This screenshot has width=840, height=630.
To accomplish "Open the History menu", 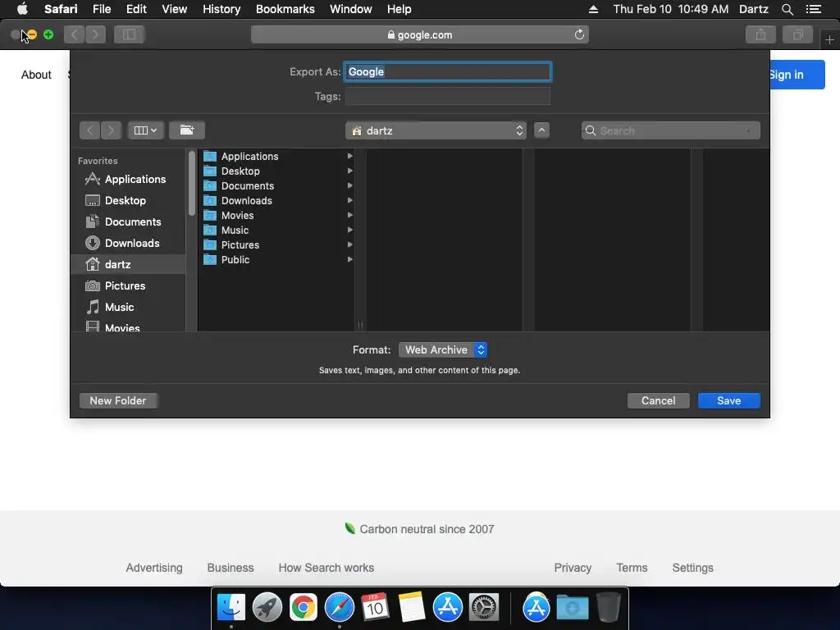I will tap(221, 9).
